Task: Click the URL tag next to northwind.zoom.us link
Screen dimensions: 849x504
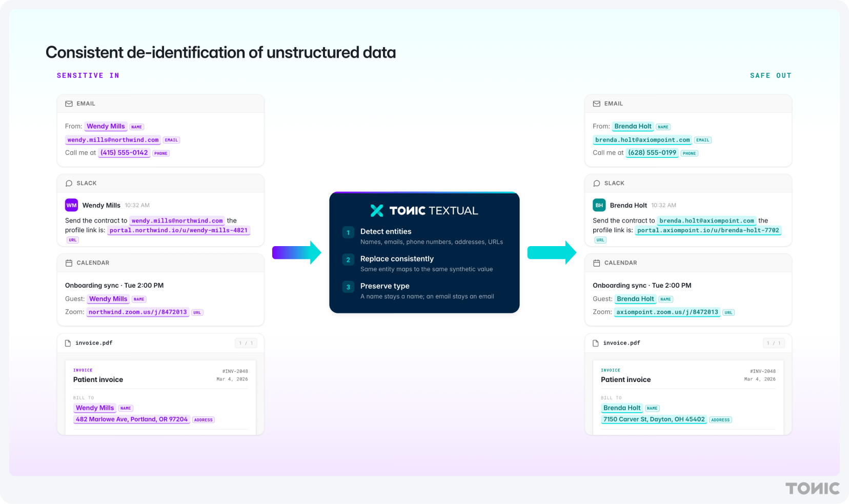Action: (x=197, y=313)
